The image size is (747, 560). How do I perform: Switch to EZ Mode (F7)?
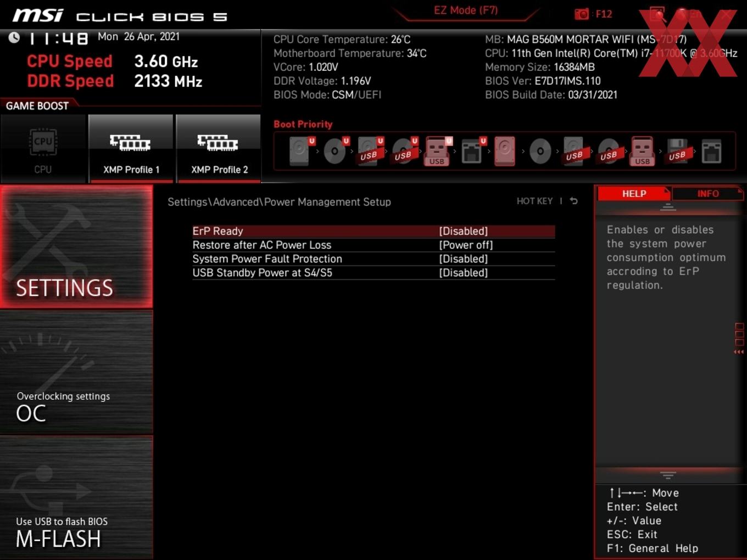tap(466, 10)
